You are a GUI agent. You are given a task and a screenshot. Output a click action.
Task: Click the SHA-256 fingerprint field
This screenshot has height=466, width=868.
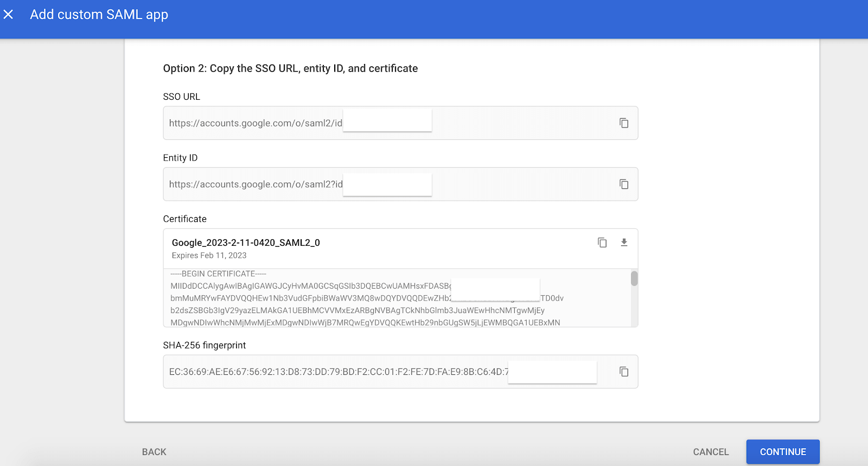click(400, 372)
